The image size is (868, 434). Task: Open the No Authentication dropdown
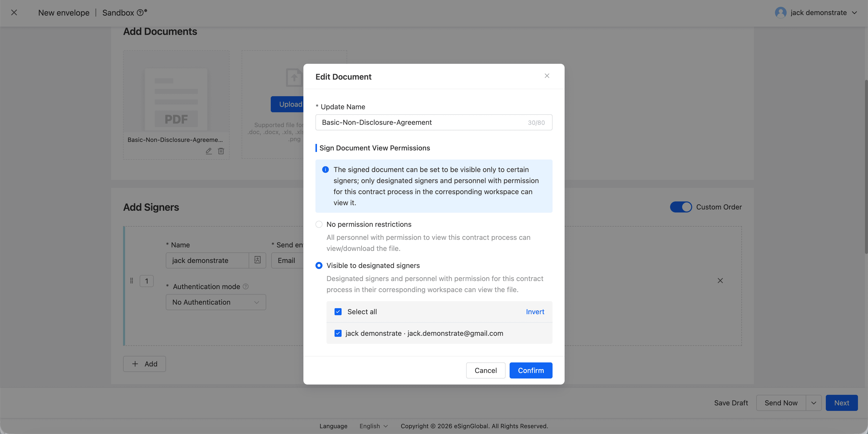click(x=216, y=302)
